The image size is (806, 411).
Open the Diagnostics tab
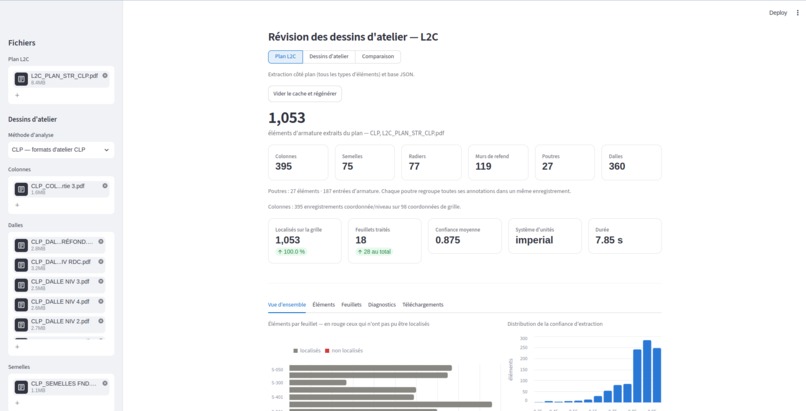coord(382,305)
